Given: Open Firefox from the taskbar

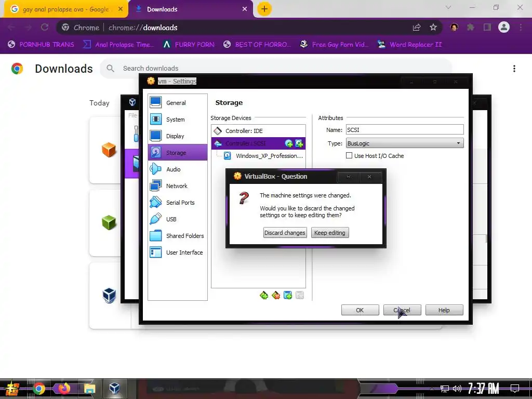Looking at the screenshot, I should point(64,389).
